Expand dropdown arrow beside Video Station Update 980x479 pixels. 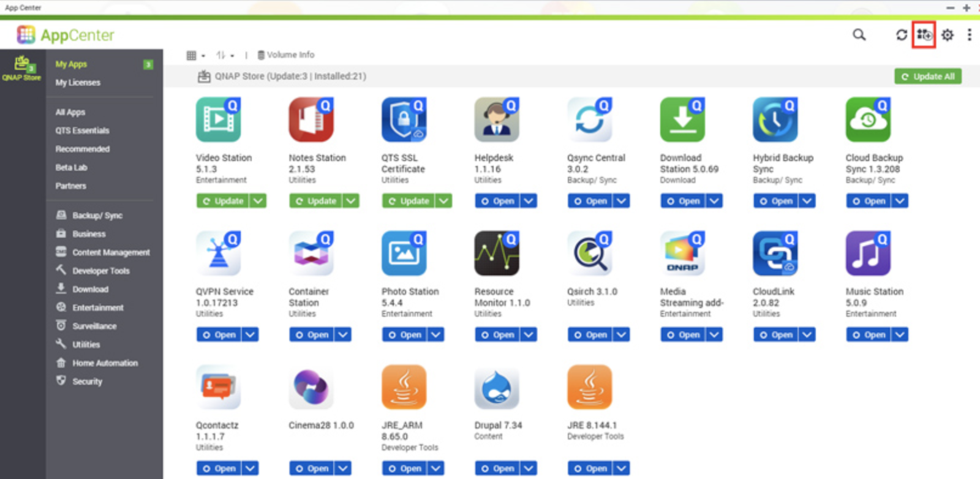click(258, 201)
